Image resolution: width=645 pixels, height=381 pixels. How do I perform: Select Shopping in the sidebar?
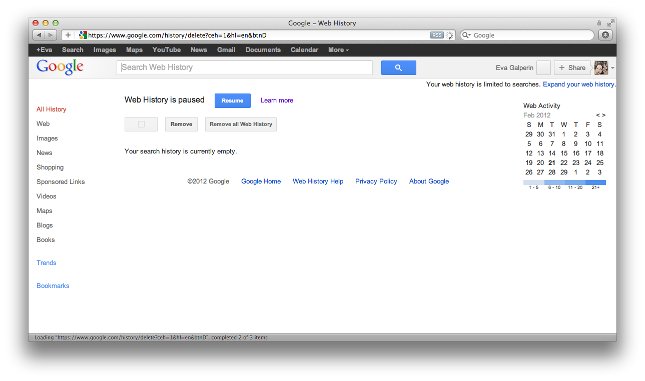(50, 167)
